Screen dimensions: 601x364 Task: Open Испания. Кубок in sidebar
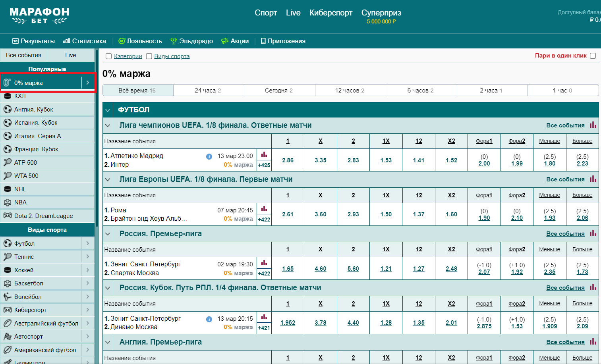(x=47, y=123)
